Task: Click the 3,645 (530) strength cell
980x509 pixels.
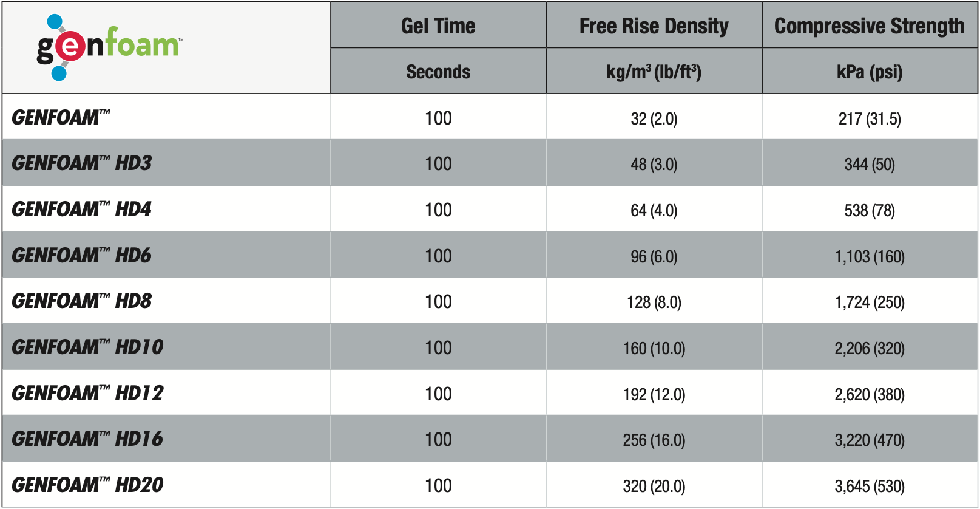Action: tap(870, 486)
